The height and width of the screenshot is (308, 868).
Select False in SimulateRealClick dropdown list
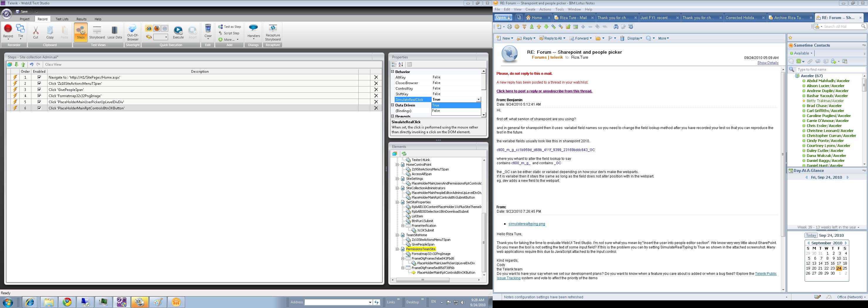point(456,111)
